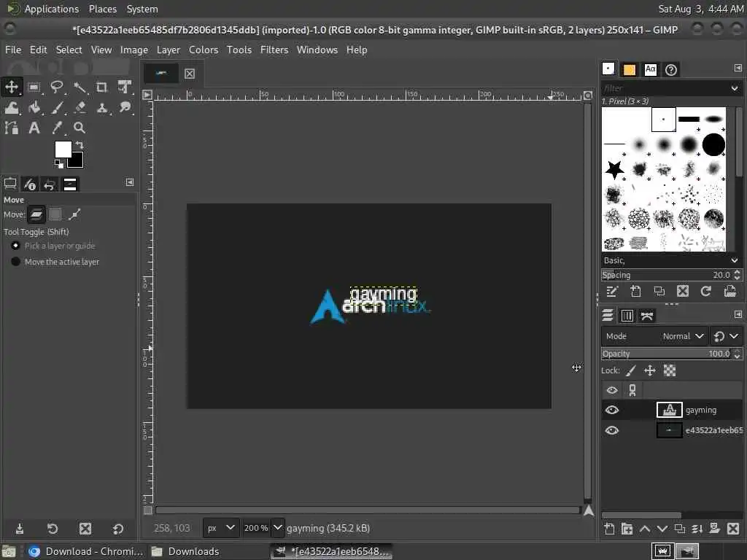Screen dimensions: 747x560
Task: Close the image tab with X
Action: point(190,74)
